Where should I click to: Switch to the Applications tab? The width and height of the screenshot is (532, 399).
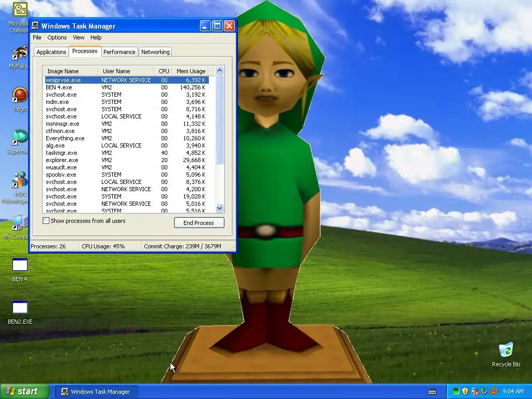point(51,52)
